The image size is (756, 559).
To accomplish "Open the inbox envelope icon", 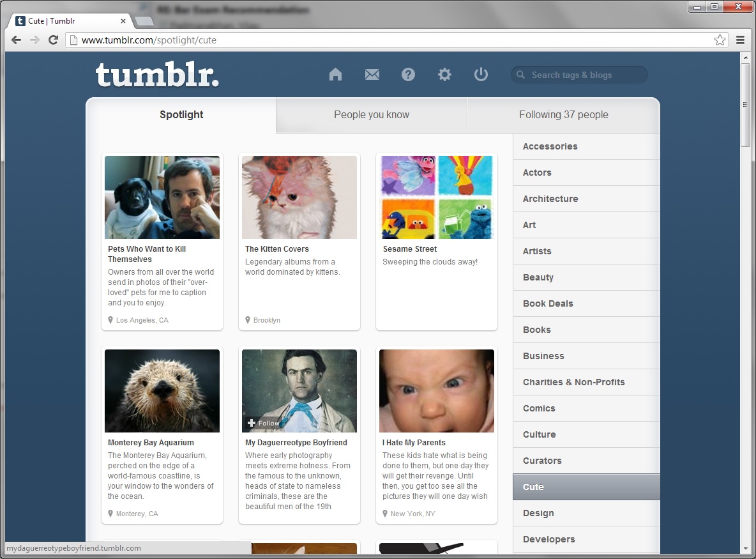I will pyautogui.click(x=372, y=74).
